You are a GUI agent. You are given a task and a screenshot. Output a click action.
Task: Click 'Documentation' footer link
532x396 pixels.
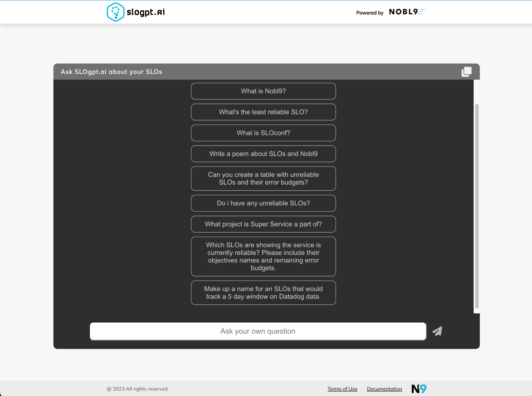pos(383,388)
